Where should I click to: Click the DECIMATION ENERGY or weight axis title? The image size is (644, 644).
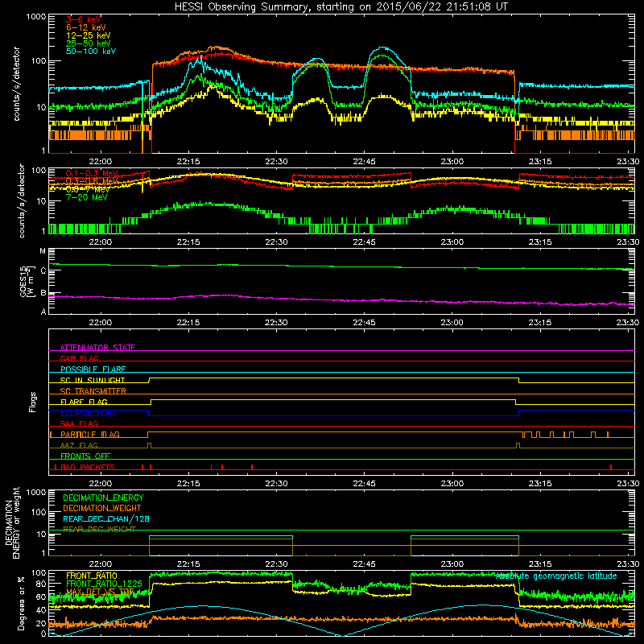pos(12,522)
